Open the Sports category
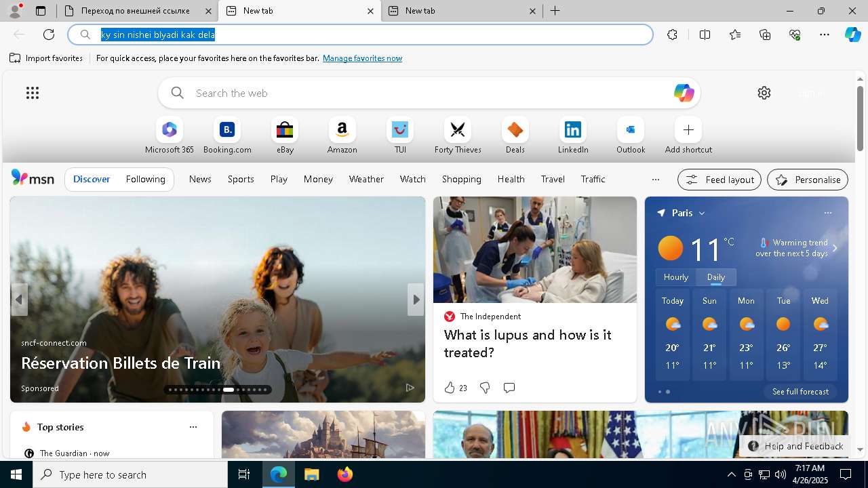868x488 pixels. (241, 179)
